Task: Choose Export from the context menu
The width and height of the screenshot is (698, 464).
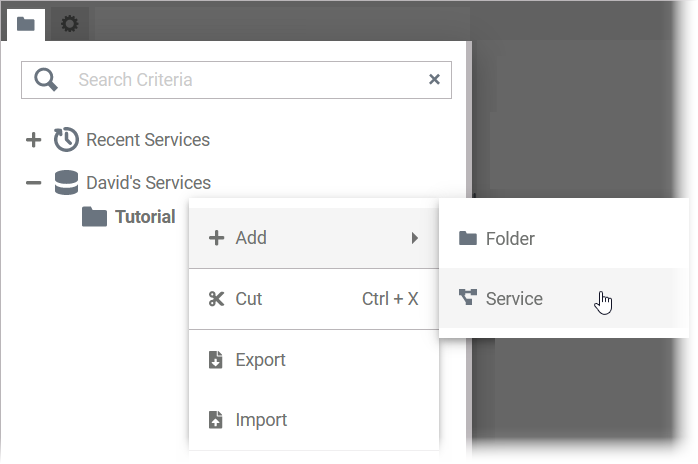Action: (x=260, y=360)
